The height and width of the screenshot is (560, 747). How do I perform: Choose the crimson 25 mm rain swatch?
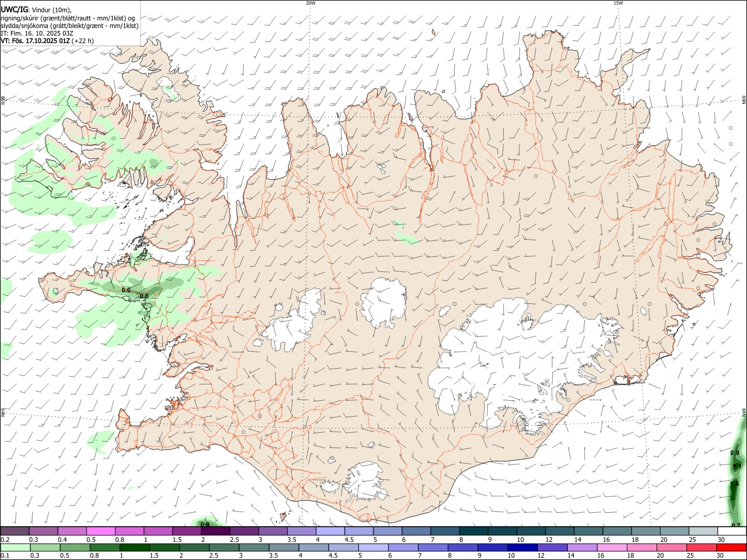701,548
